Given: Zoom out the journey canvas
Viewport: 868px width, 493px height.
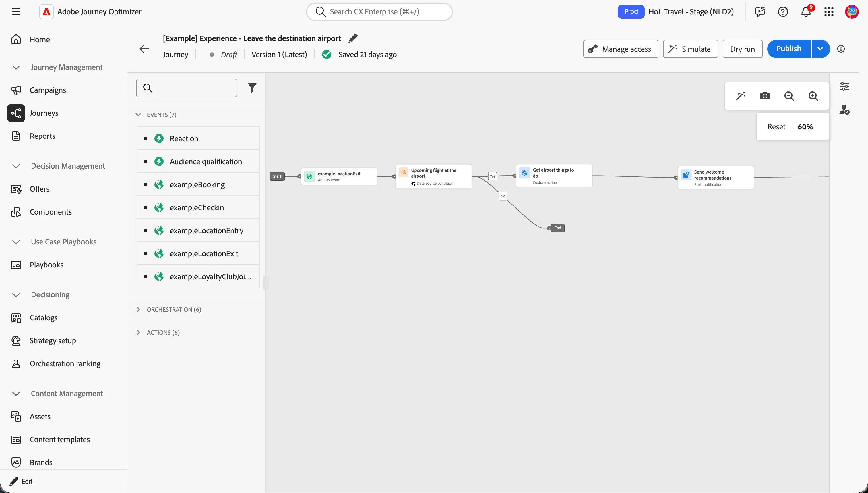Looking at the screenshot, I should [x=789, y=96].
